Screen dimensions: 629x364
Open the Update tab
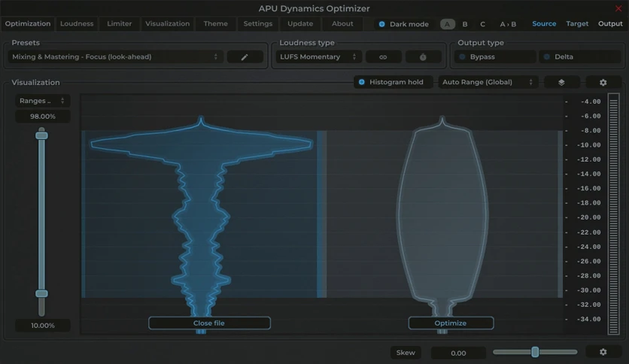pos(300,23)
